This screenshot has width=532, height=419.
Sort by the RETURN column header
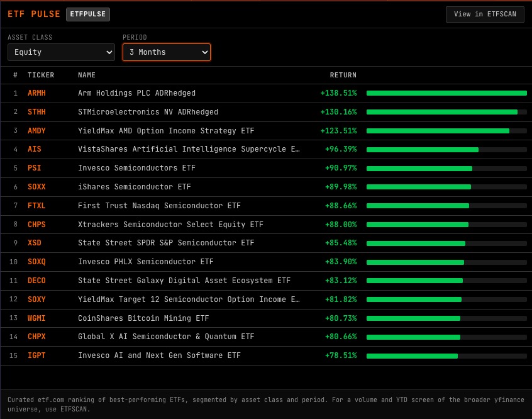343,75
